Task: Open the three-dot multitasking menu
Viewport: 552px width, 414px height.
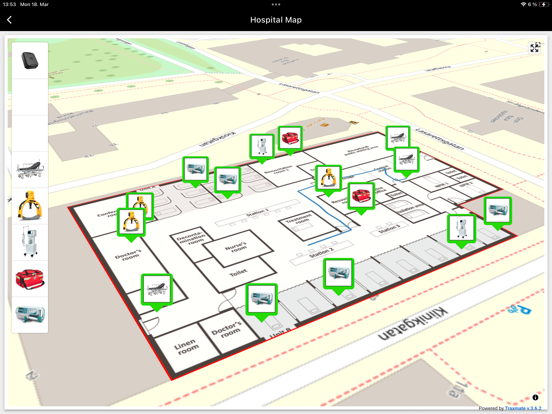Action: pyautogui.click(x=276, y=5)
